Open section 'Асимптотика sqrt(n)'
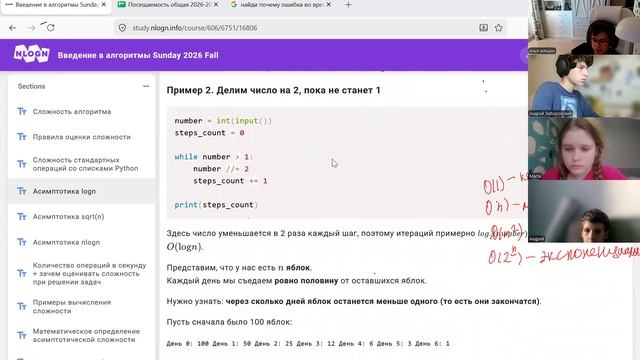 [x=68, y=217]
